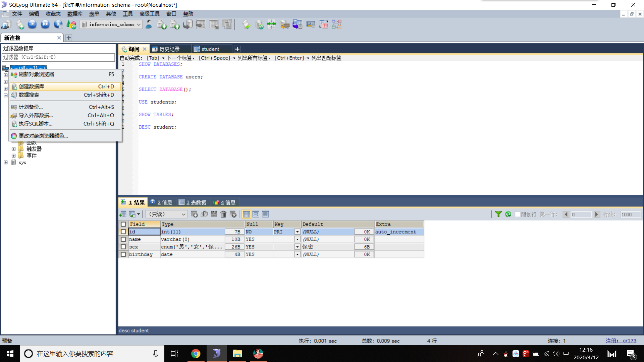
Task: Switch to the 历史记录 tab
Action: [x=171, y=49]
